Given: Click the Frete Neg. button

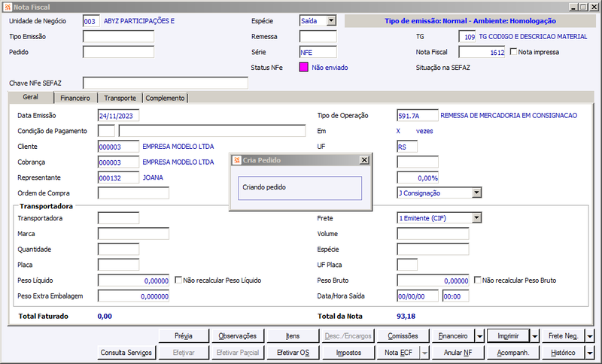Looking at the screenshot, I should [563, 336].
